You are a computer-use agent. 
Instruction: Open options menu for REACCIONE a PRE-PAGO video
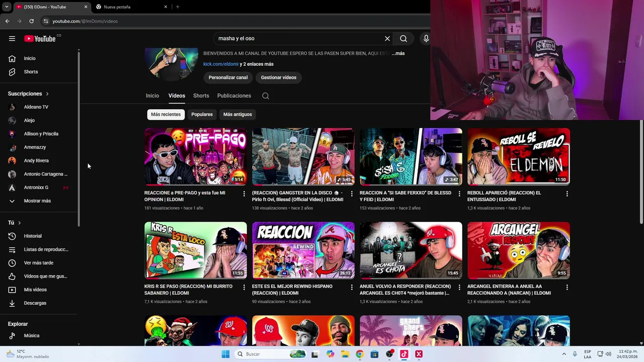pyautogui.click(x=244, y=194)
